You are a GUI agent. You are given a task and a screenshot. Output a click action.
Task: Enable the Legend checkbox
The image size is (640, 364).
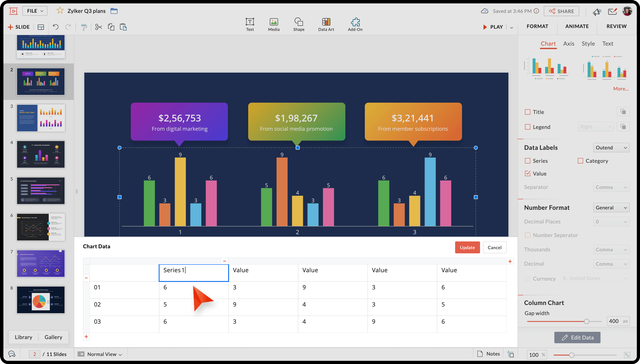click(528, 127)
